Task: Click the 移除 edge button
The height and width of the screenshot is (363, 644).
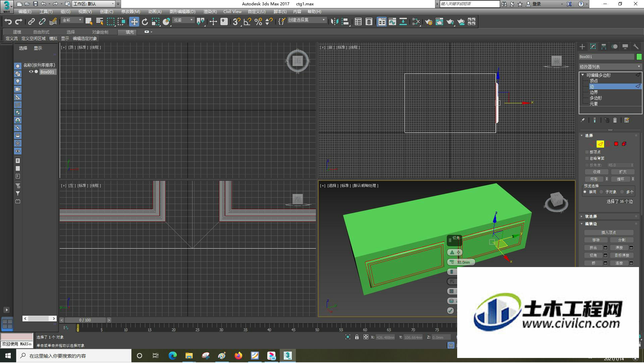Action: point(596,240)
